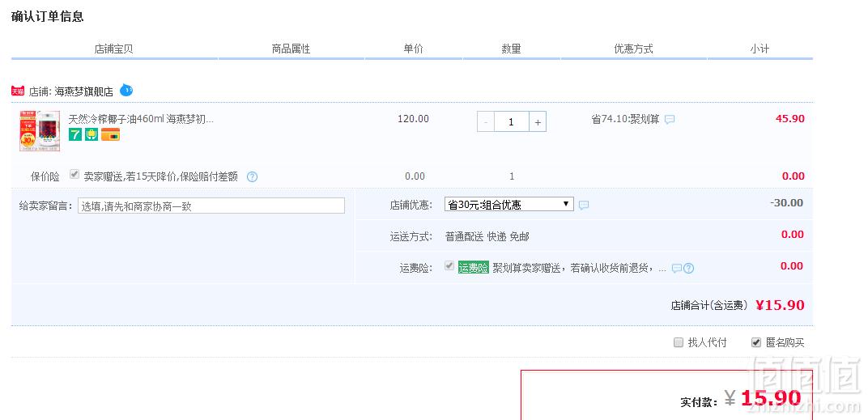This screenshot has width=868, height=420.
Task: Open comment bubble next to 聚划算 discount
Action: pos(670,119)
